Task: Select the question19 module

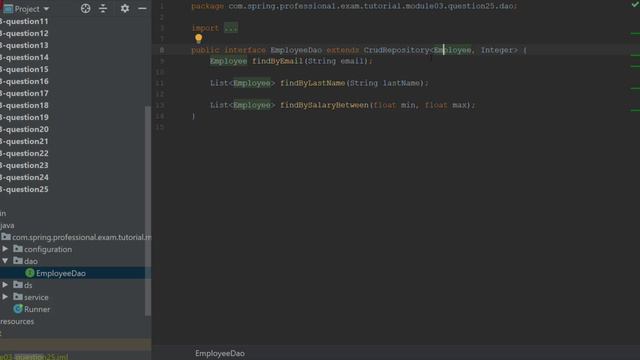Action: click(x=24, y=117)
